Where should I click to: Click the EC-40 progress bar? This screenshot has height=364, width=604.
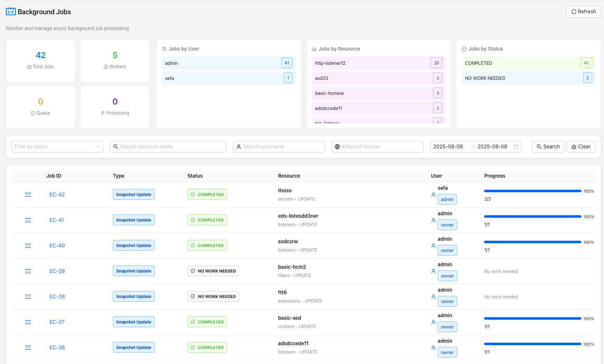pyautogui.click(x=532, y=242)
